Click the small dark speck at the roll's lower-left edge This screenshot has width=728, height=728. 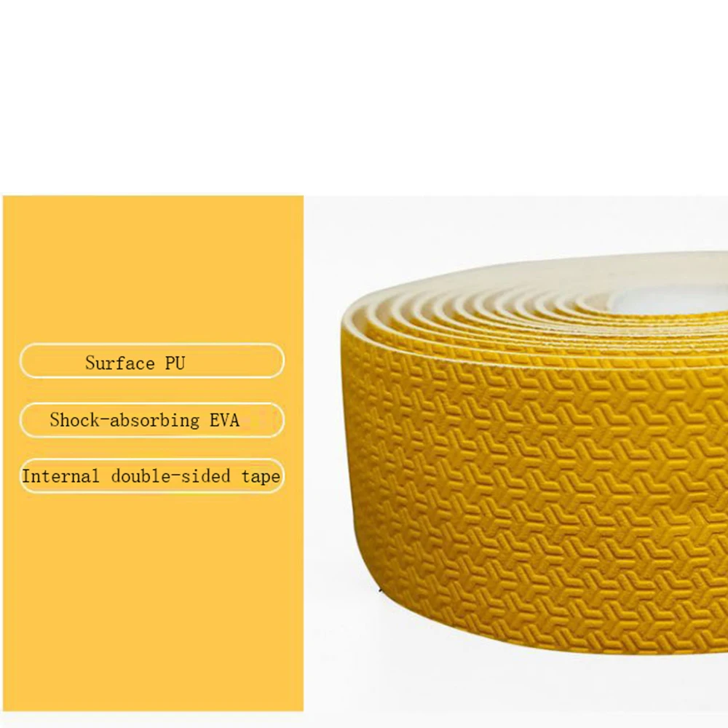pos(380,590)
